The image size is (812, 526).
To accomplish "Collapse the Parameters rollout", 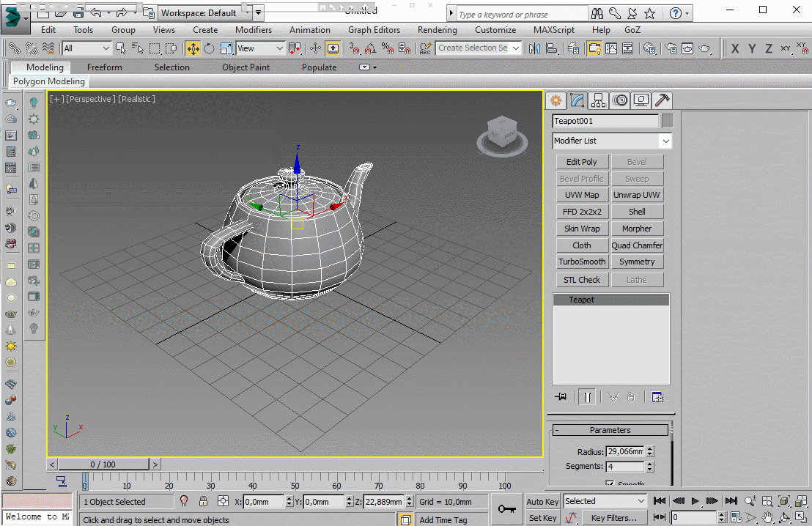I will (x=610, y=430).
